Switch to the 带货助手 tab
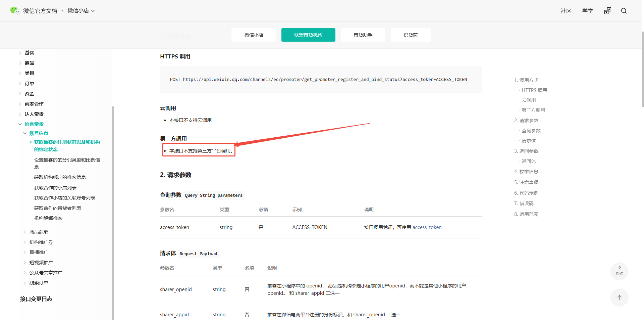Viewport: 644px width, 320px height. pyautogui.click(x=363, y=35)
